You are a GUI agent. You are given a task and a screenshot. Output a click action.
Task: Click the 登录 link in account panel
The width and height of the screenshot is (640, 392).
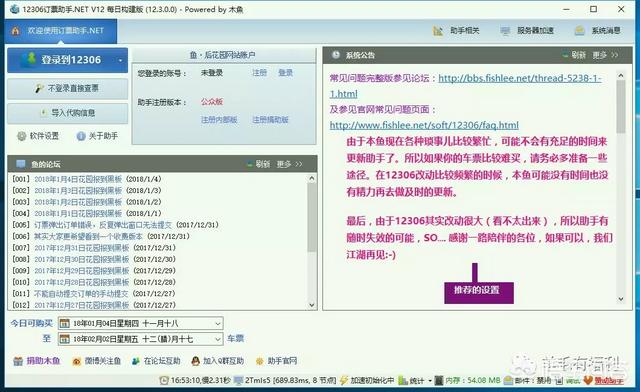tap(285, 73)
